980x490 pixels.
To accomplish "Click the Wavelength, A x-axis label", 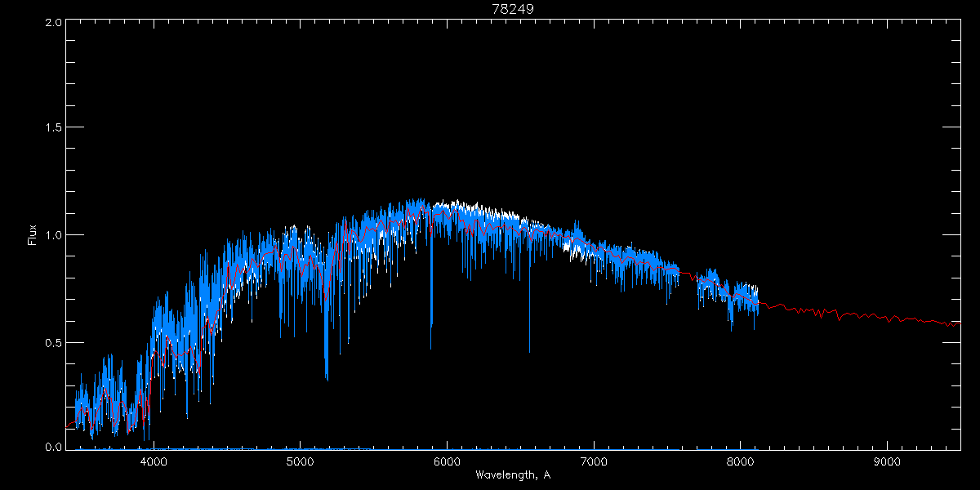I will tap(513, 474).
